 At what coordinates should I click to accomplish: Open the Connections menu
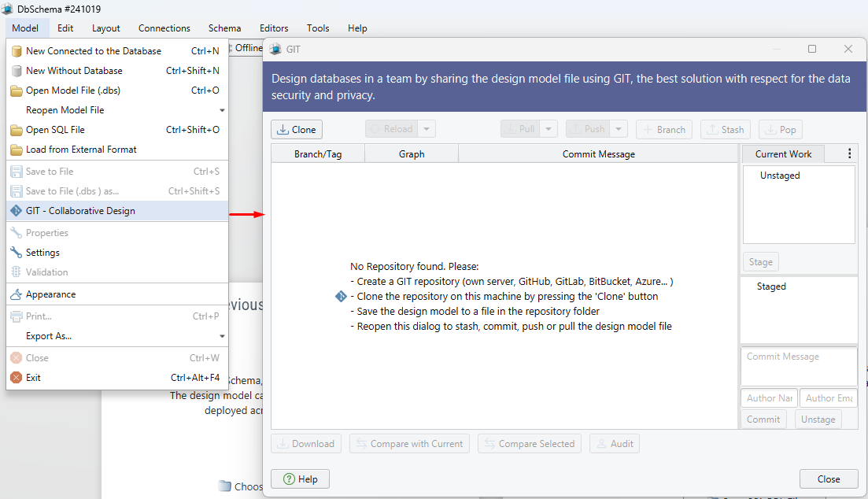[x=164, y=28]
